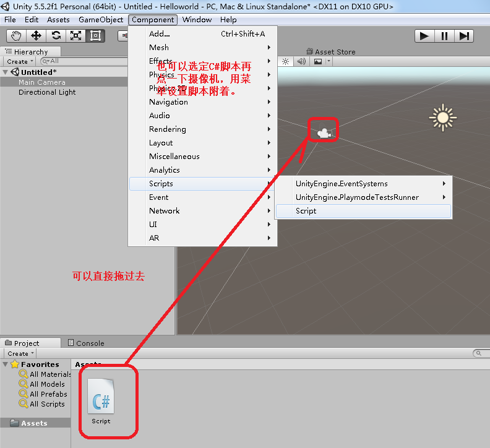The height and width of the screenshot is (448, 490).
Task: Click the Unity logo in title bar
Action: (6, 6)
